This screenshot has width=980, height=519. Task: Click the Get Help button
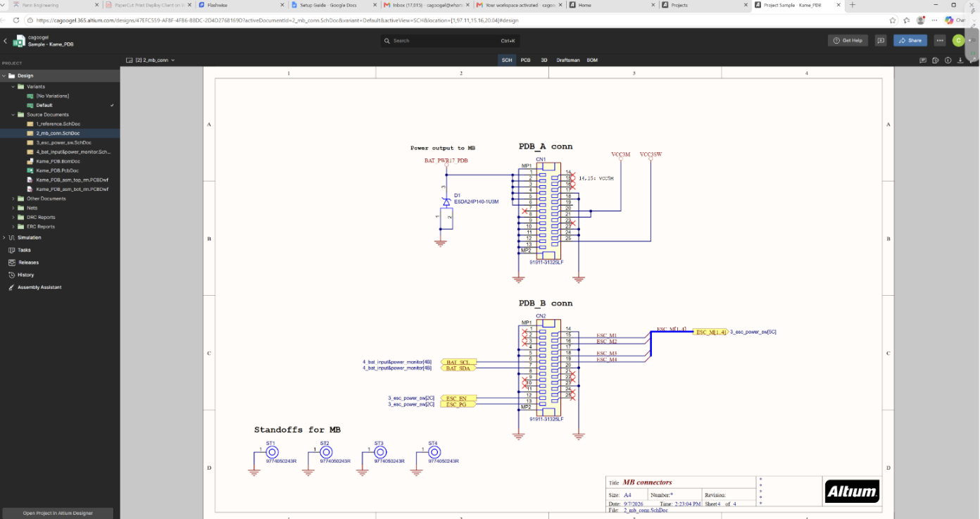pyautogui.click(x=848, y=40)
